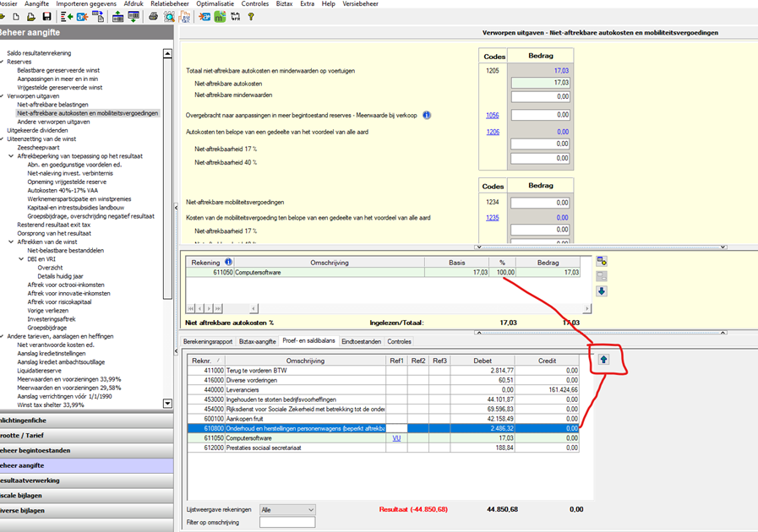Screen dimensions: 758x532
Task: Open the Biztax menu
Action: click(282, 4)
